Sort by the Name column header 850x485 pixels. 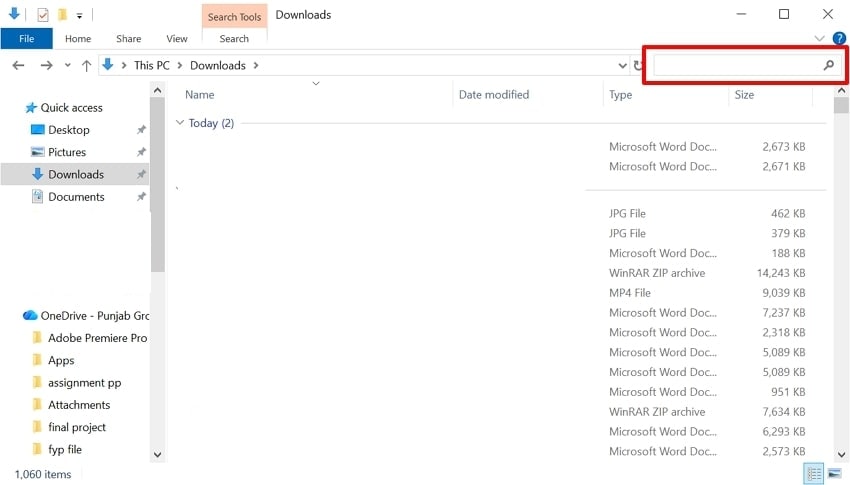click(x=199, y=95)
